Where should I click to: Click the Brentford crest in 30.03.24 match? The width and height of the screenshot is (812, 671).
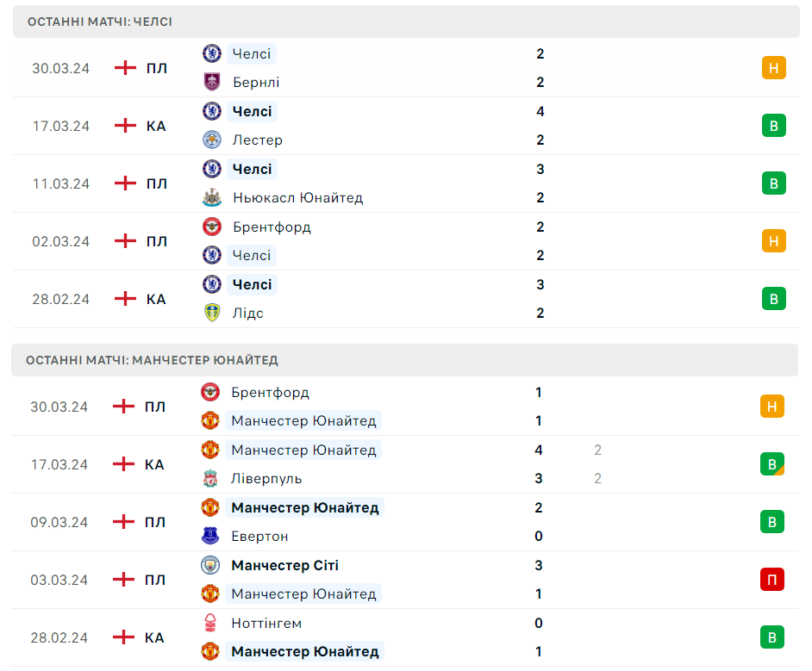(x=210, y=392)
